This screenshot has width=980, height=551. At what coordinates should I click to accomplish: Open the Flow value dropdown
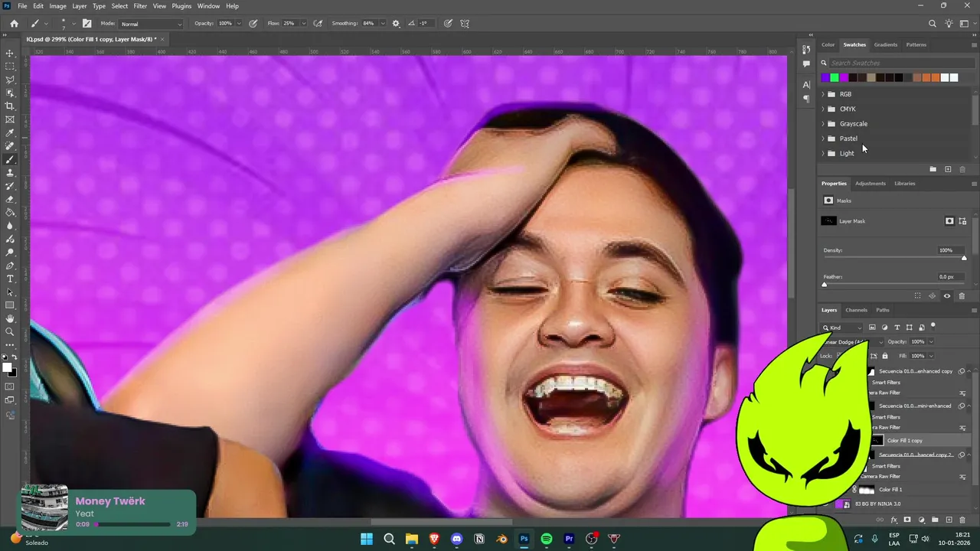(302, 24)
